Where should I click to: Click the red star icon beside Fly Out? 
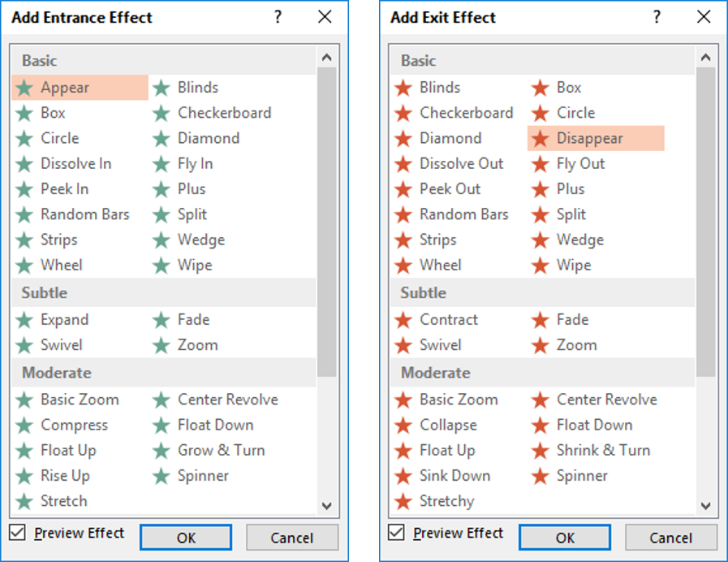click(x=541, y=164)
